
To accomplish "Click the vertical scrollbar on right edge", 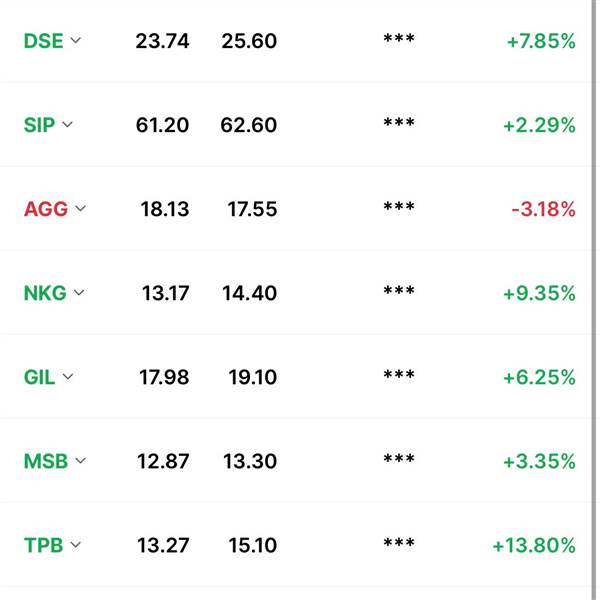I will pyautogui.click(x=594, y=300).
